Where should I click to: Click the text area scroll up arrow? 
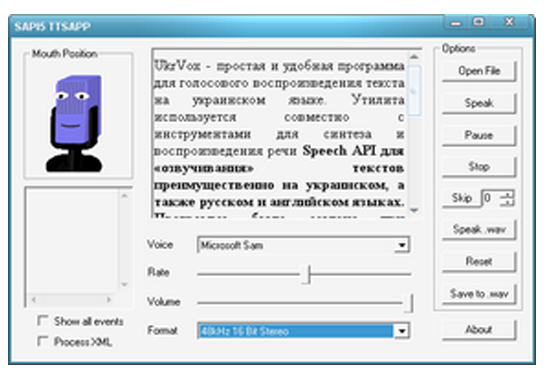pos(414,57)
